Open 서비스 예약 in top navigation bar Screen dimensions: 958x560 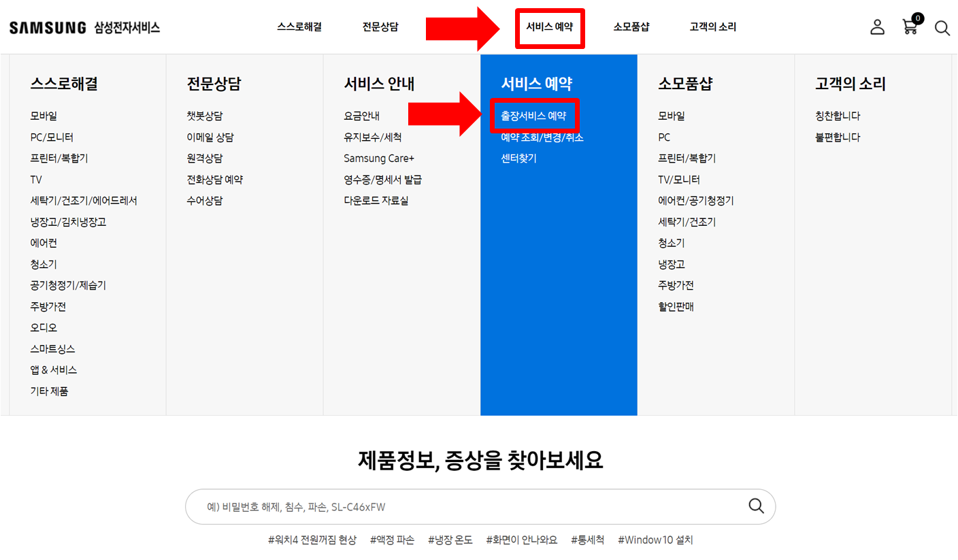pyautogui.click(x=549, y=27)
